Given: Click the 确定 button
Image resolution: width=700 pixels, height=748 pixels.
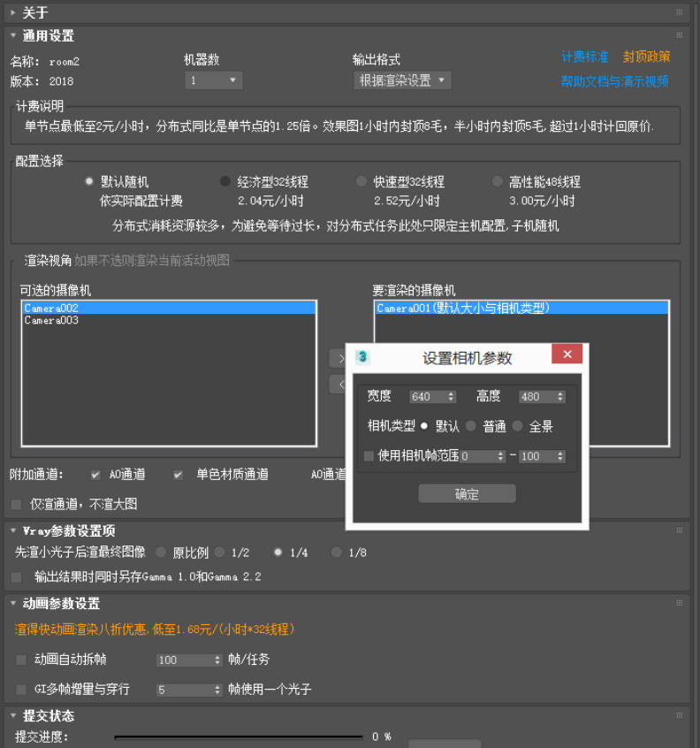Looking at the screenshot, I should point(467,494).
